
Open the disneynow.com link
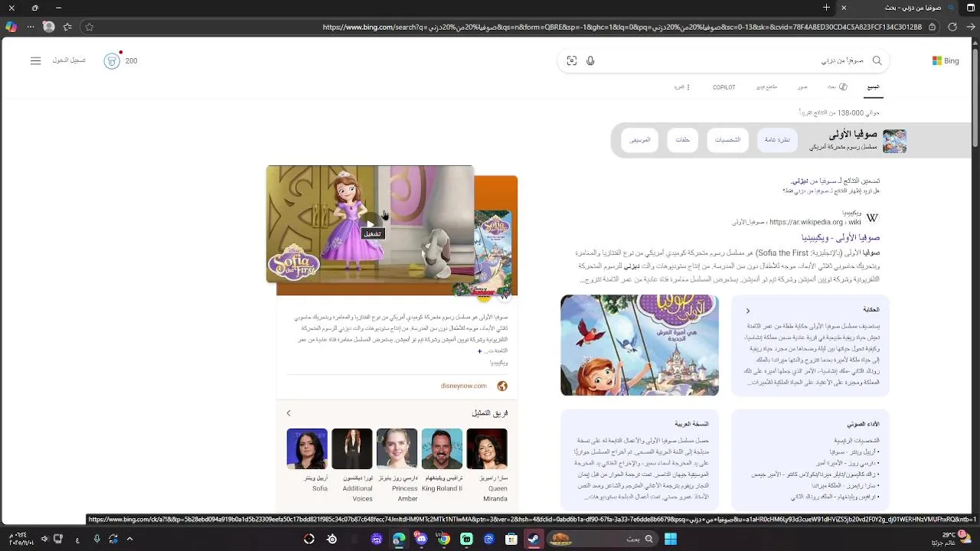pyautogui.click(x=464, y=386)
